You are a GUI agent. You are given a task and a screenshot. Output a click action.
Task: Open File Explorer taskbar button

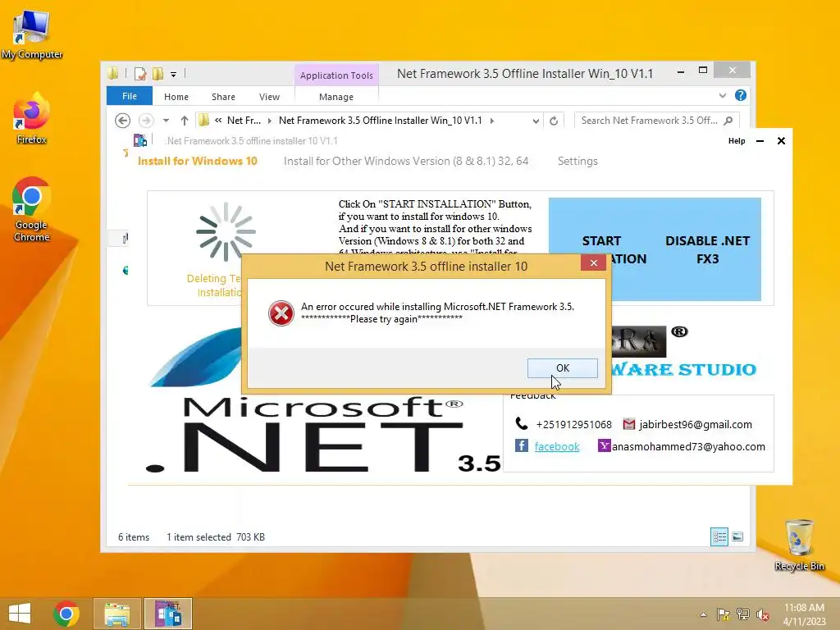(x=116, y=614)
